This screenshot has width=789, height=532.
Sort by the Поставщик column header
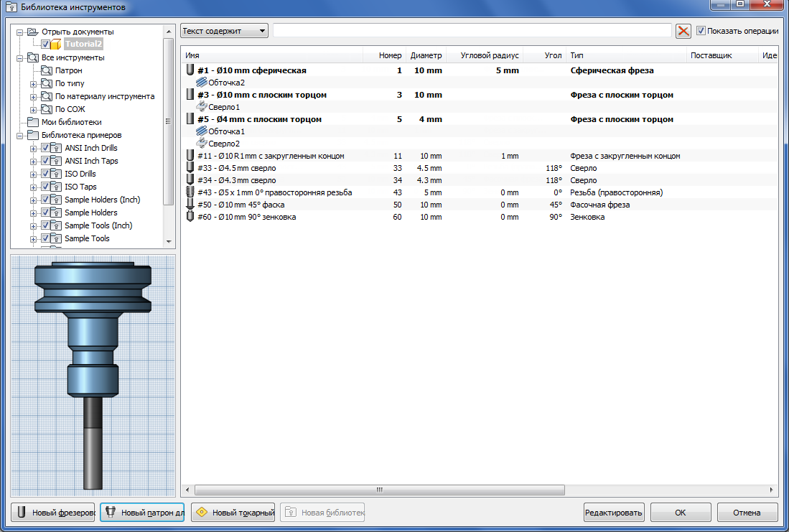[722, 55]
